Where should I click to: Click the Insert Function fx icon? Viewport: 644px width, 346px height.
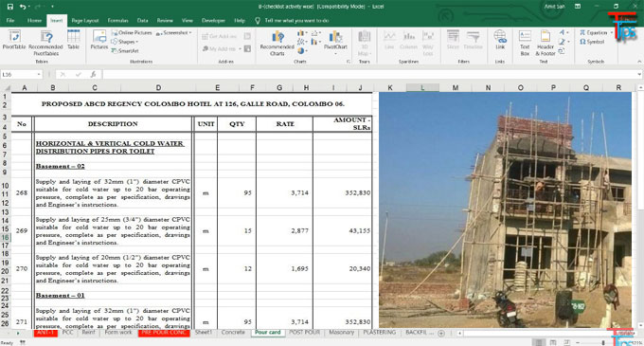click(94, 74)
